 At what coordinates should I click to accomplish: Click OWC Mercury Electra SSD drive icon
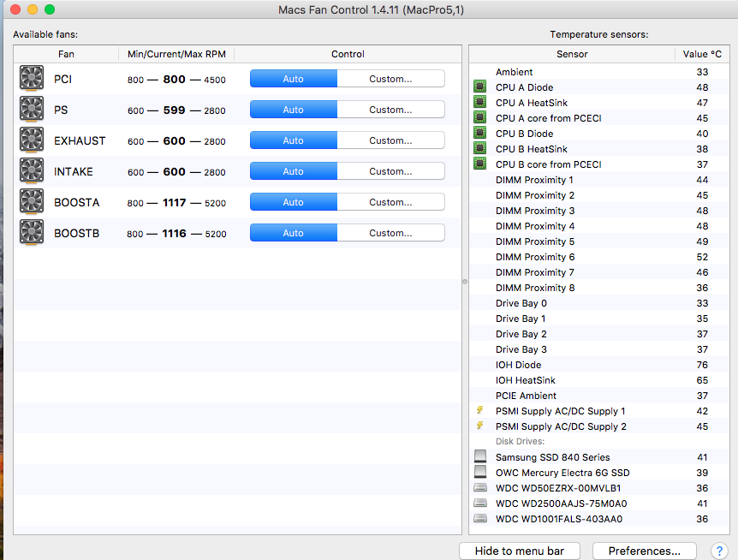pyautogui.click(x=480, y=472)
